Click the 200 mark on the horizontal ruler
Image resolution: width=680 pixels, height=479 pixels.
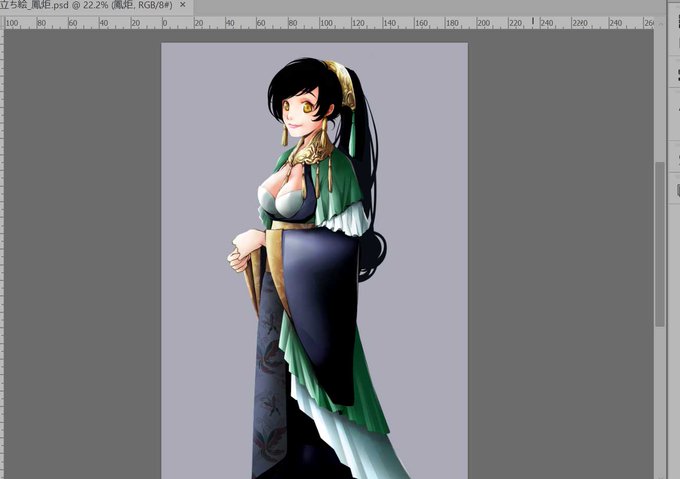click(x=483, y=23)
